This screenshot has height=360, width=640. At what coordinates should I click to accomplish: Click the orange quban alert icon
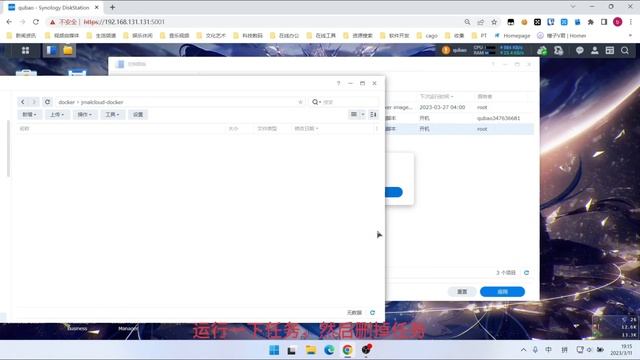click(446, 50)
